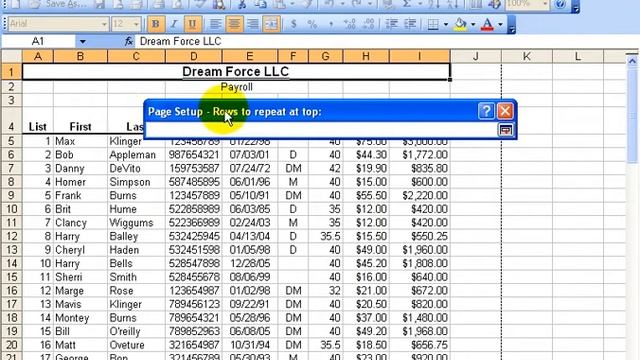Select row 20 header
The width and height of the screenshot is (640, 360).
pos(11,345)
